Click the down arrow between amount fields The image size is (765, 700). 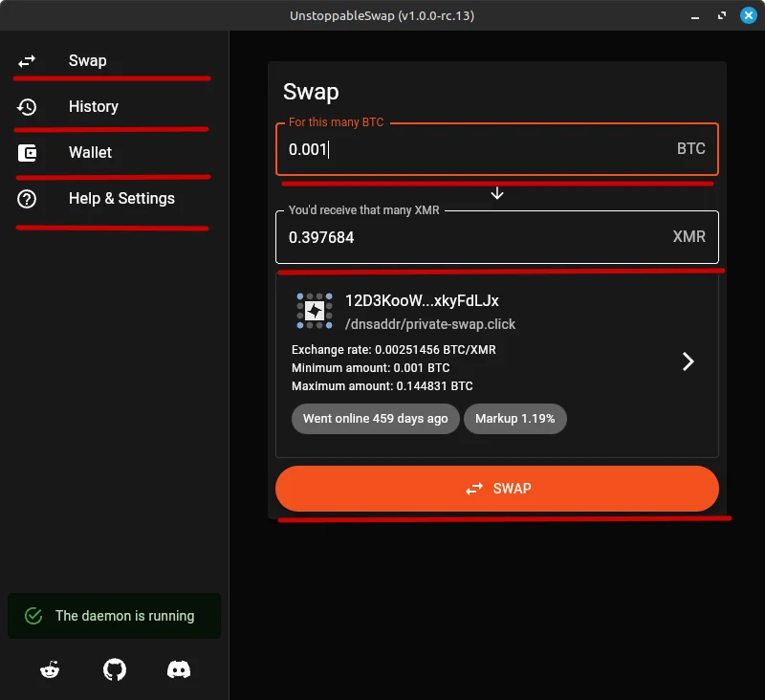497,193
